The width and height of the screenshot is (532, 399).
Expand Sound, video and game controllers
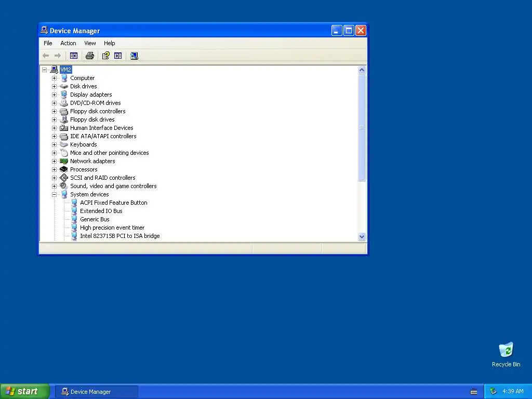point(54,186)
